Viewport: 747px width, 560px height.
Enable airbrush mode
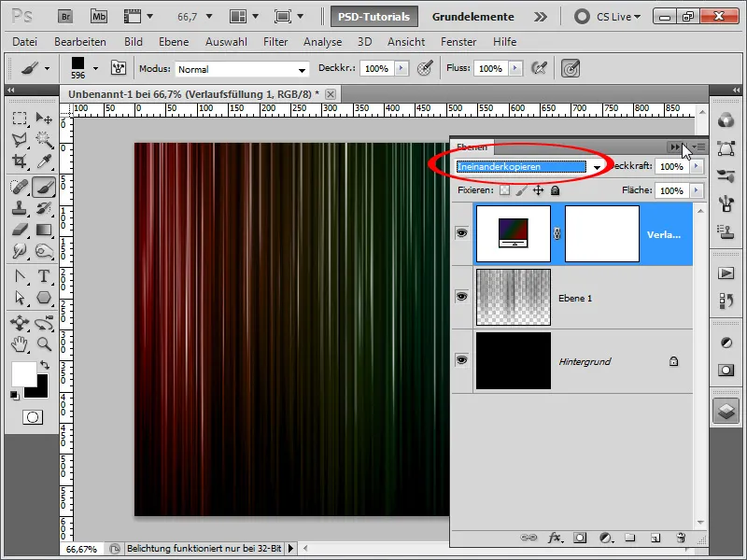click(539, 68)
